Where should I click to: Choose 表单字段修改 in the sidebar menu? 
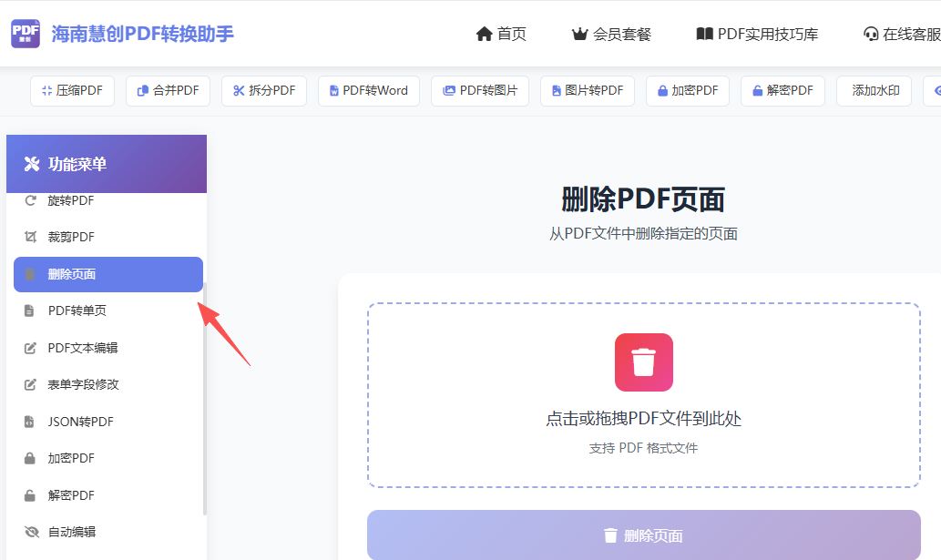108,385
